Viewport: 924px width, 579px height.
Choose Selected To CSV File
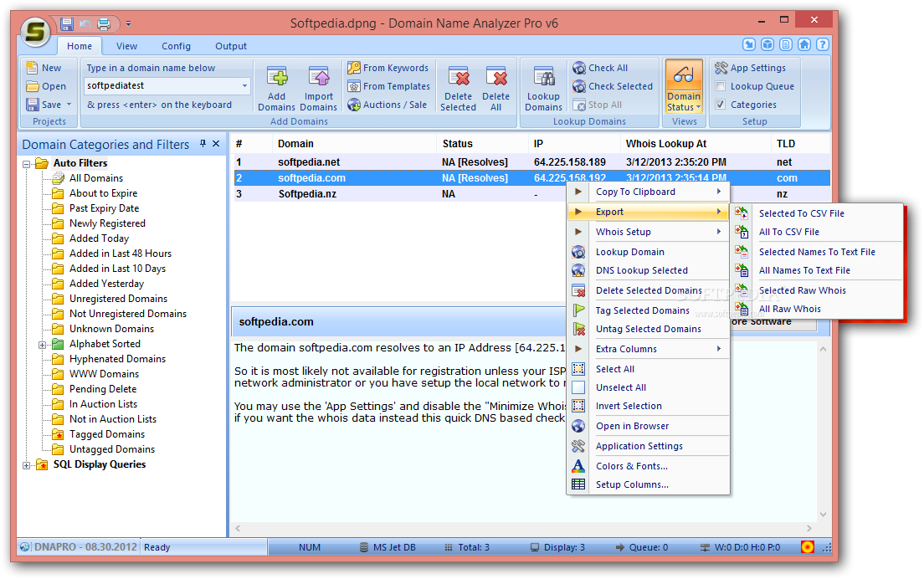pyautogui.click(x=818, y=213)
